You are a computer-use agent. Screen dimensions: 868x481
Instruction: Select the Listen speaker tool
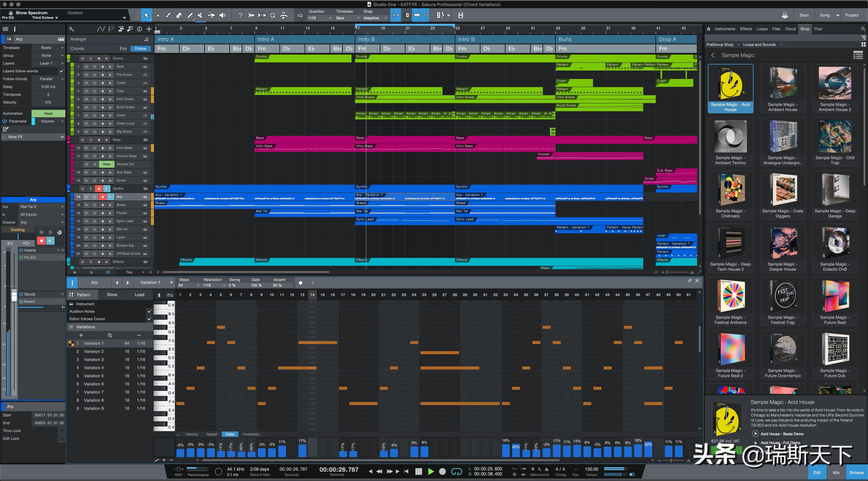point(222,15)
